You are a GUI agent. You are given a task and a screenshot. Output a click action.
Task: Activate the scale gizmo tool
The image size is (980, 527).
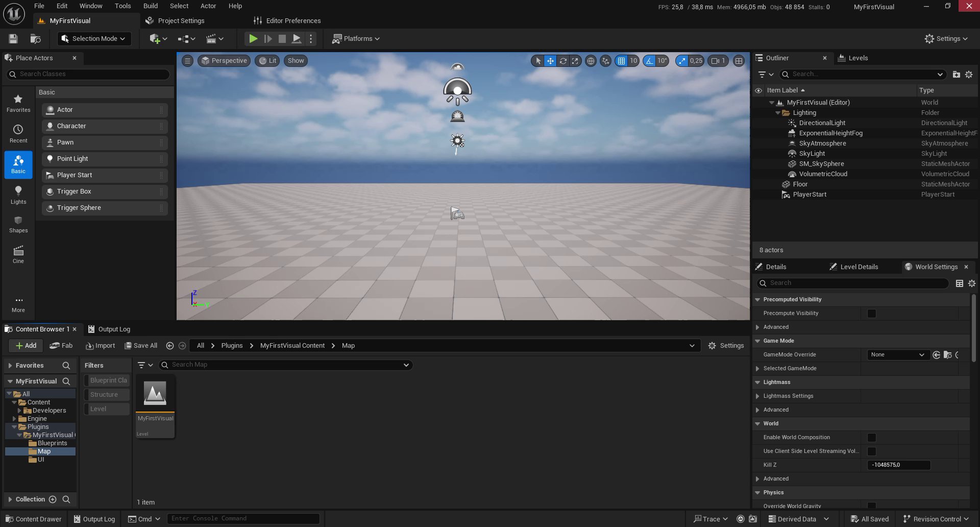575,61
